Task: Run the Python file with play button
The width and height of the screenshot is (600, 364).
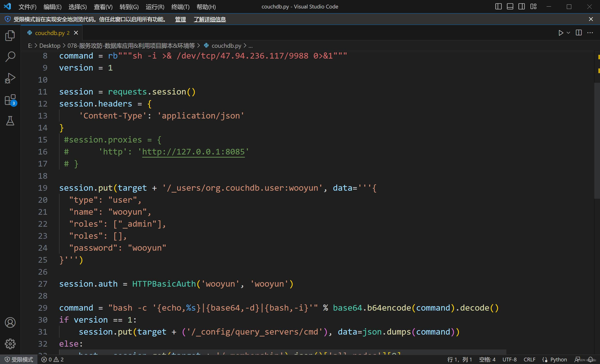Action: click(x=561, y=33)
